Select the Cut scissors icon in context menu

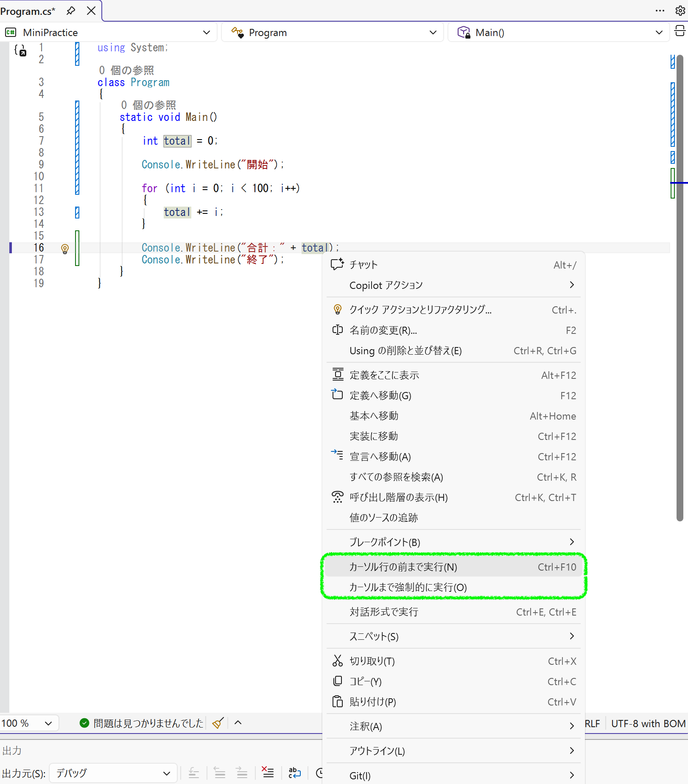coord(337,661)
